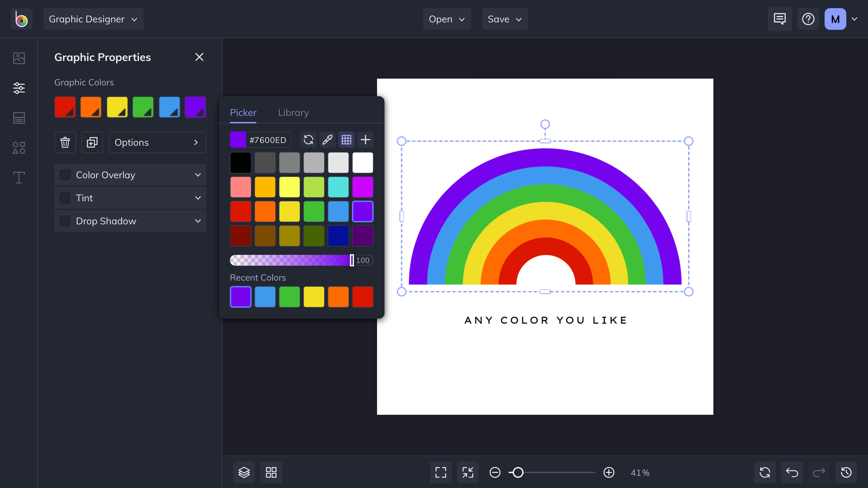Image resolution: width=868 pixels, height=488 pixels.
Task: Select the Image Manager icon in the sidebar
Action: 19,58
